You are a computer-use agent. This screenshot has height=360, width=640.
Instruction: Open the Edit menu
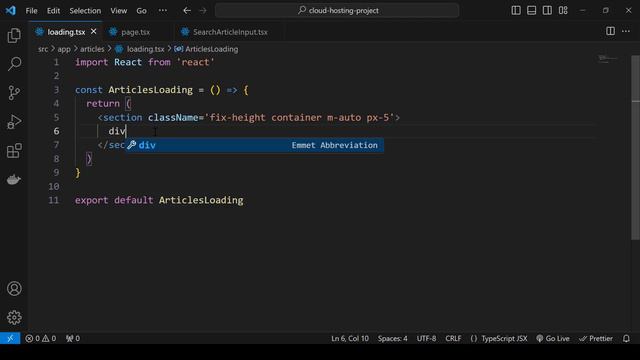click(x=53, y=11)
